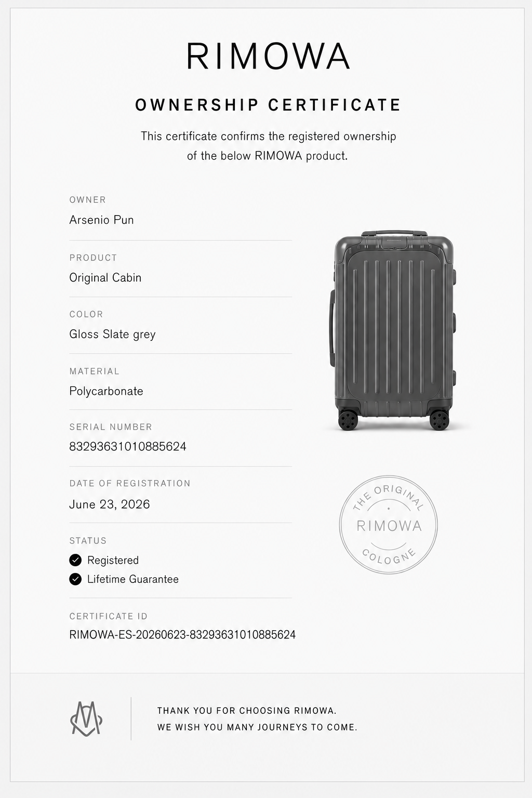Click the STATUS section label
Image resolution: width=532 pixels, height=798 pixels.
88,541
